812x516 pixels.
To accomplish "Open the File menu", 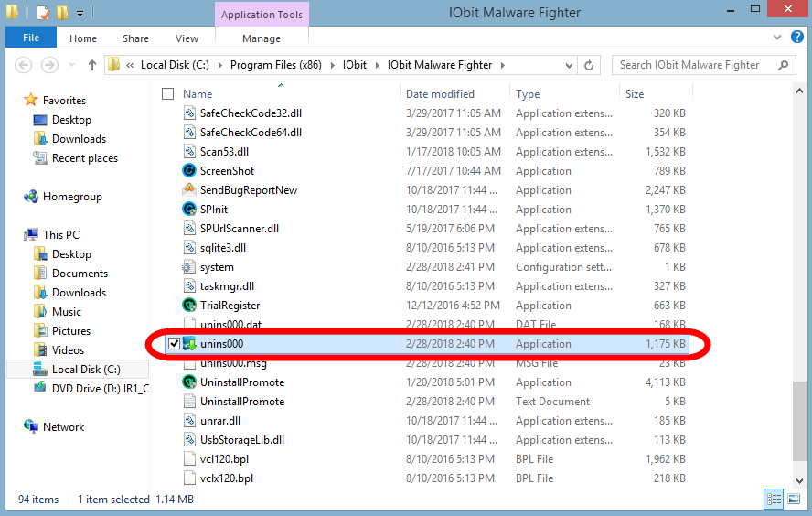I will click(x=31, y=38).
